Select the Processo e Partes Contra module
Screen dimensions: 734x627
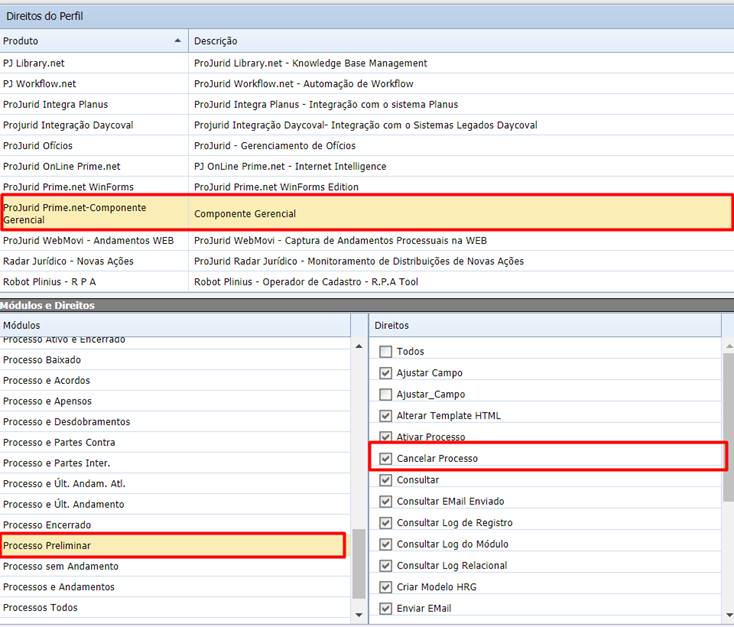click(x=175, y=442)
